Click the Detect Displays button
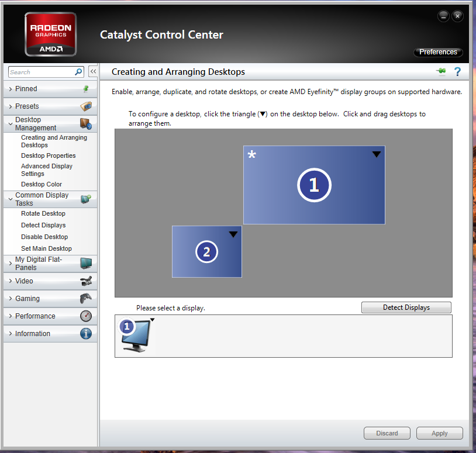The width and height of the screenshot is (476, 453). pos(406,307)
